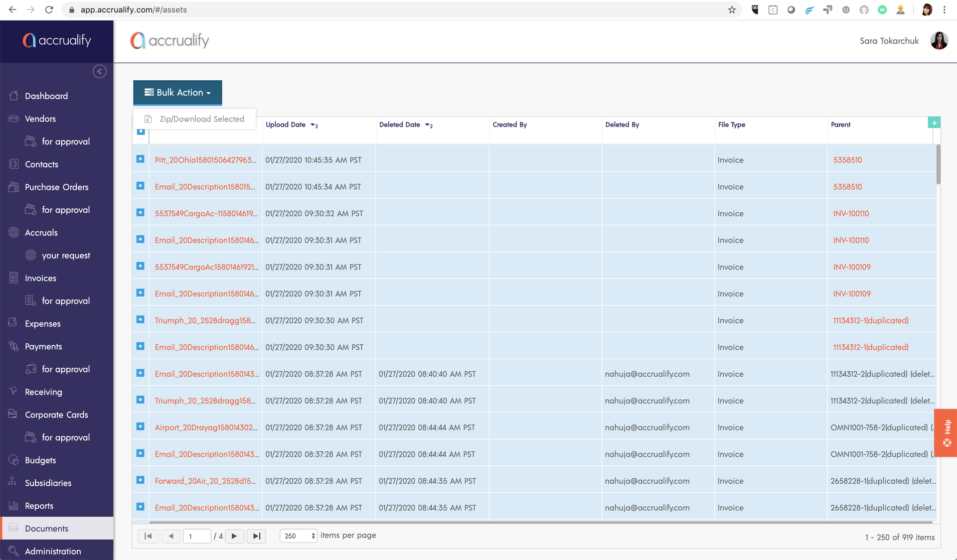Click for approval icon under Payments

[x=30, y=369]
